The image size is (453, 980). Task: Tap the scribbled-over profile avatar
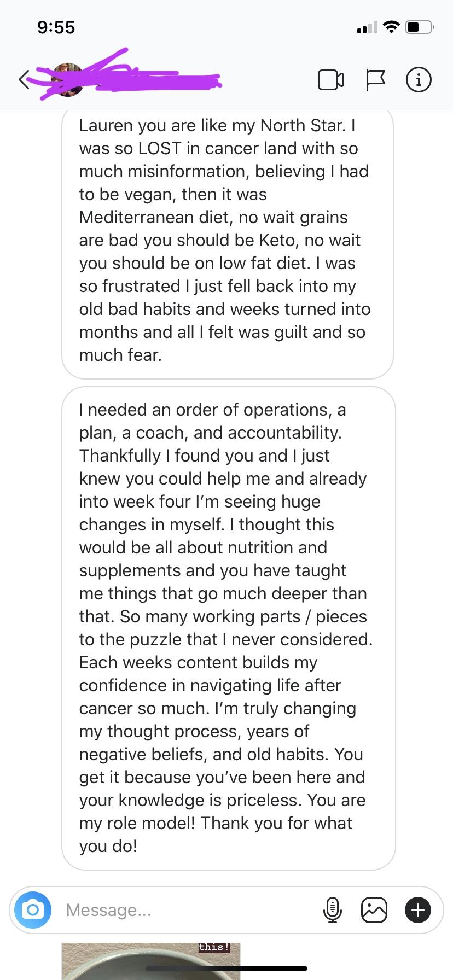[67, 80]
